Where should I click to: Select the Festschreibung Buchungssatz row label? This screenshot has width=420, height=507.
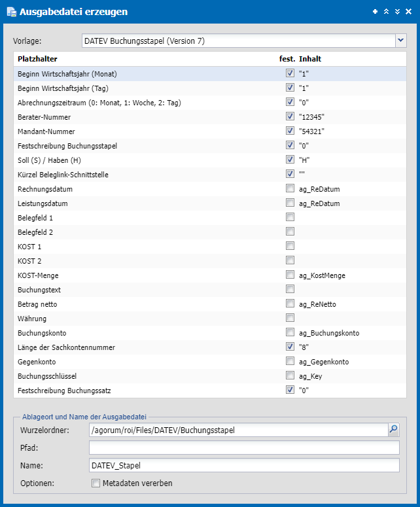tap(64, 391)
